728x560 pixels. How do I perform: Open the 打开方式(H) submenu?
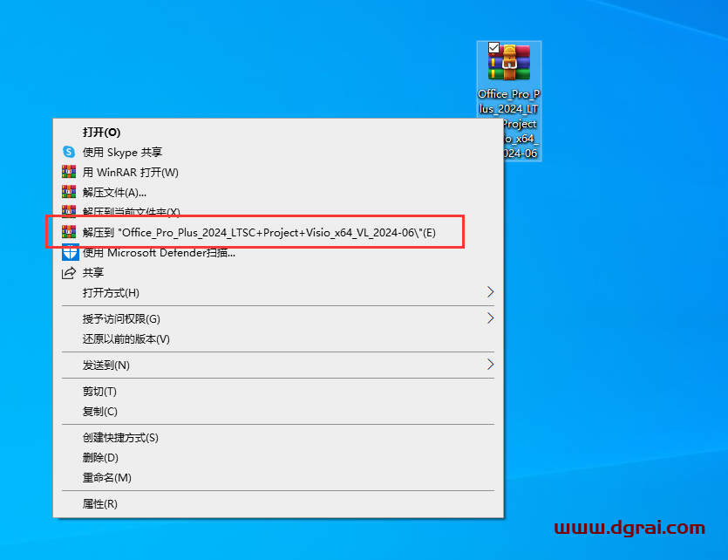(278, 292)
